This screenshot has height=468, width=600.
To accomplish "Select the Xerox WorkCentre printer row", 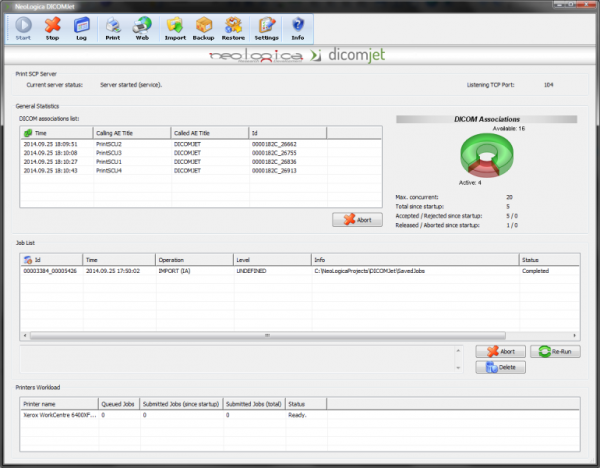I will point(60,413).
